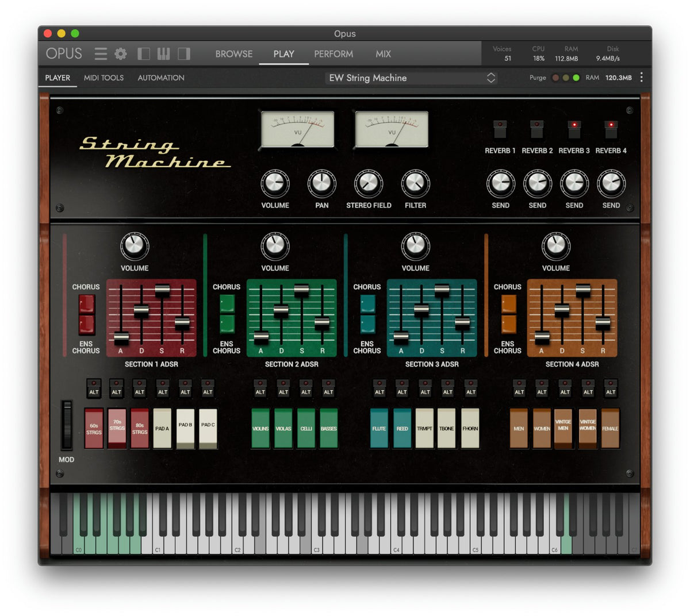Open the EW String Machine instrument selector
The image size is (690, 616).
pyautogui.click(x=411, y=78)
